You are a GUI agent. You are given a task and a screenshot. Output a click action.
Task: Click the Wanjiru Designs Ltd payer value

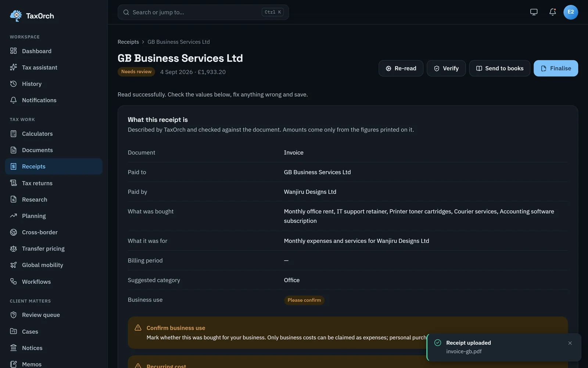[310, 192]
